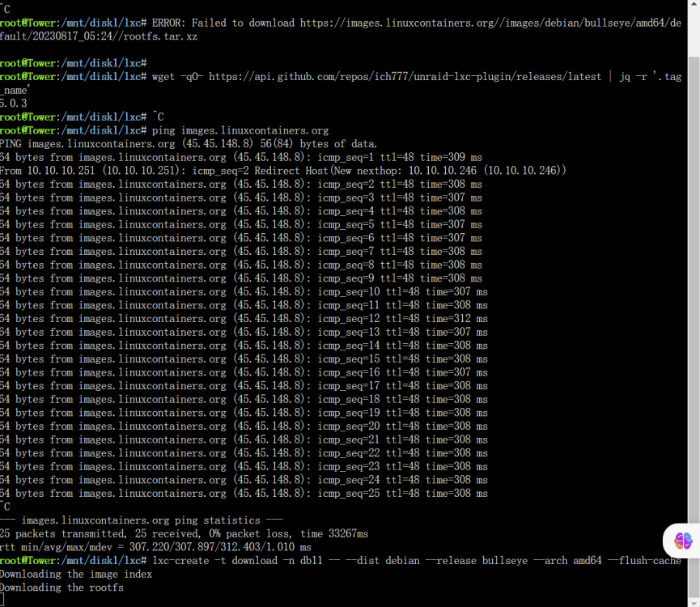Click the version text 5.0.3
The image size is (700, 607).
[x=14, y=104]
